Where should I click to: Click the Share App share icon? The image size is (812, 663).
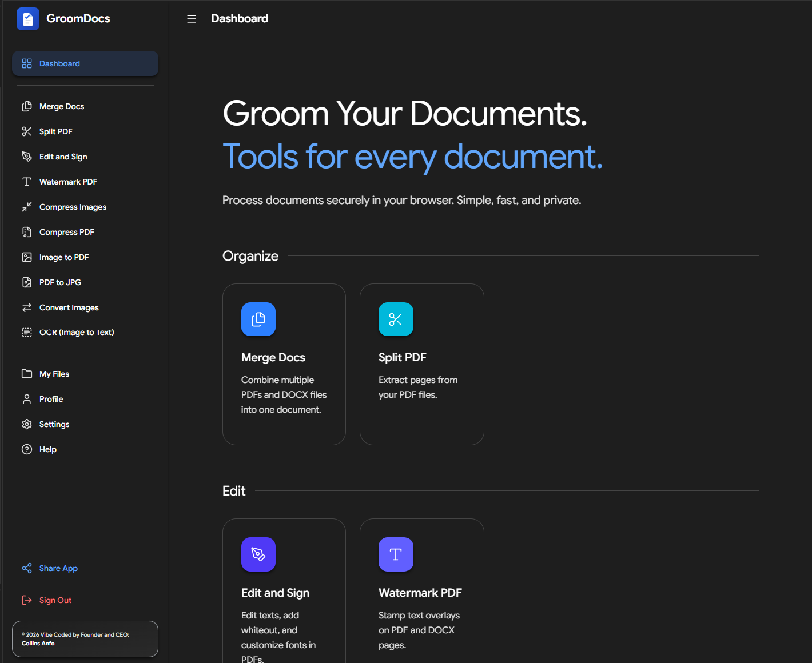point(27,568)
